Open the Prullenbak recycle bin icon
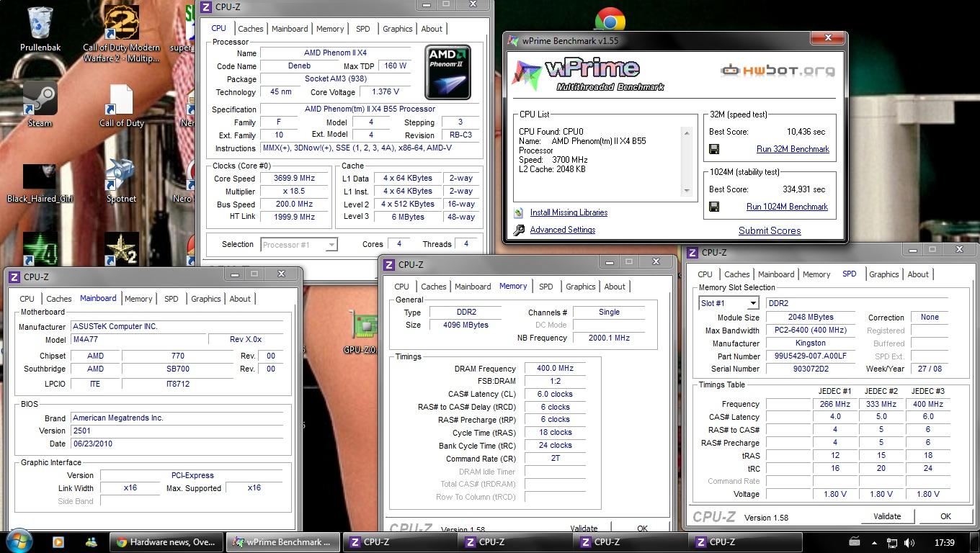The width and height of the screenshot is (980, 553). [40, 29]
